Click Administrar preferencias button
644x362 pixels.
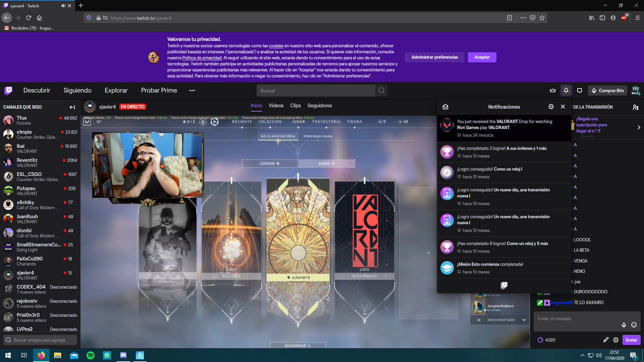coord(435,57)
